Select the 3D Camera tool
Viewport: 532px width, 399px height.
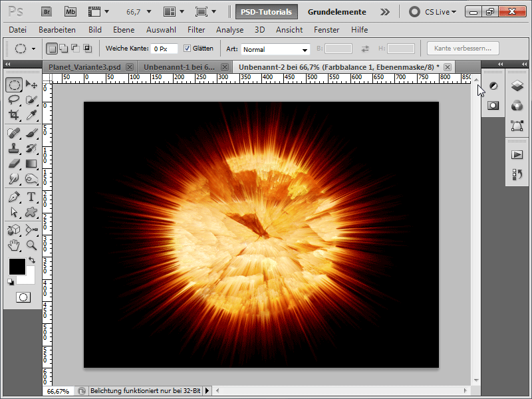coord(31,230)
